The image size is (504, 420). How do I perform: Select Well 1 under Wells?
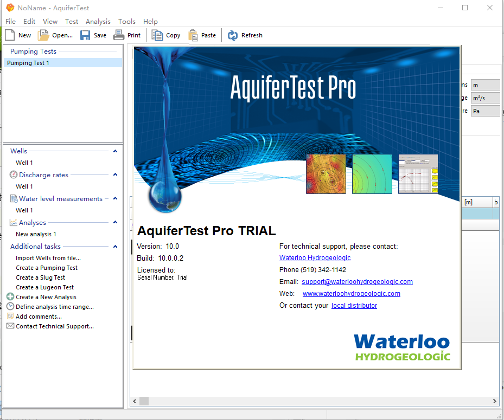pyautogui.click(x=24, y=163)
